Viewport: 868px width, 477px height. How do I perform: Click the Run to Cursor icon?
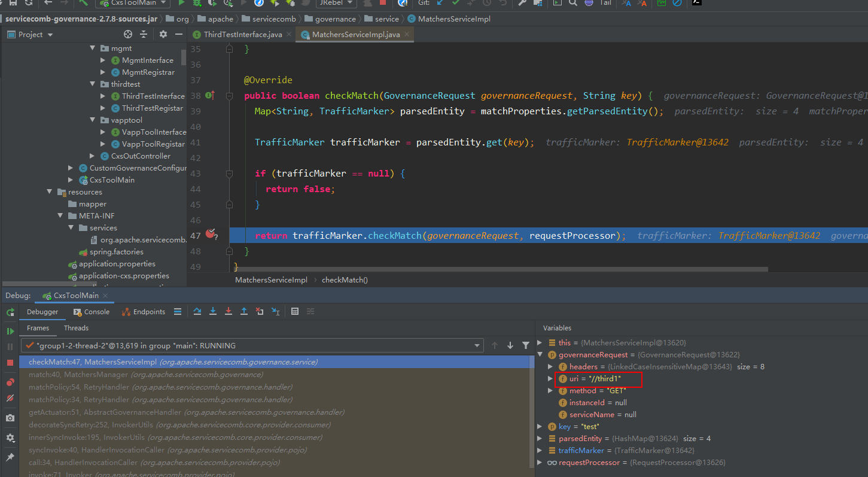click(275, 311)
